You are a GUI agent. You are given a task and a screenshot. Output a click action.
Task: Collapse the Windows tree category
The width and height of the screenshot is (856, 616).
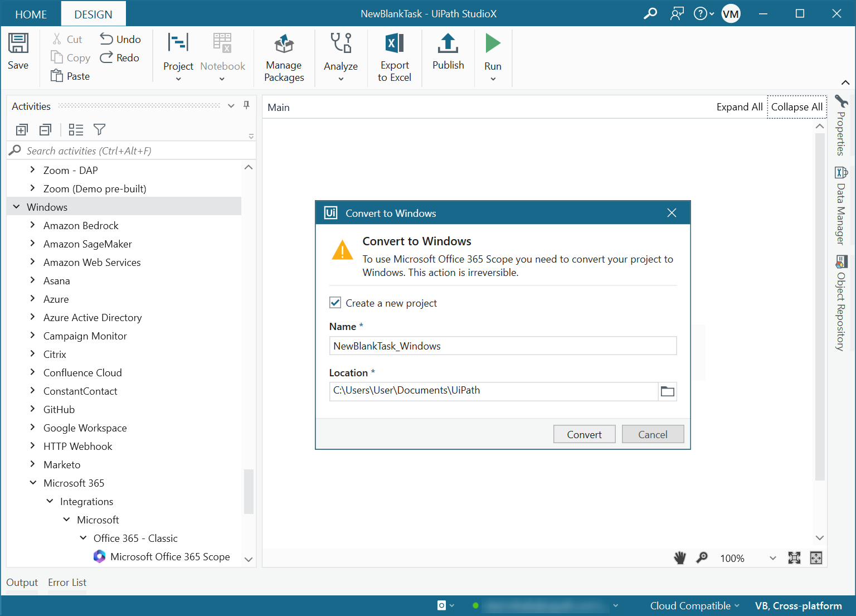pyautogui.click(x=17, y=207)
